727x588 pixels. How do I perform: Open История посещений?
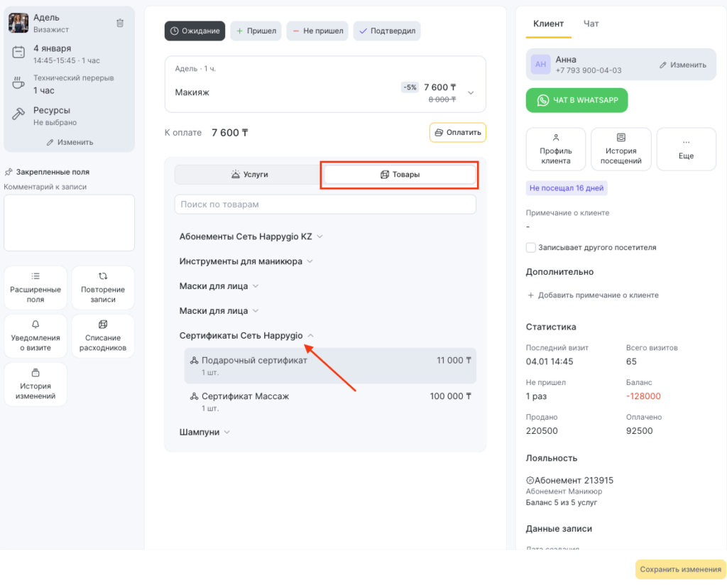click(621, 149)
